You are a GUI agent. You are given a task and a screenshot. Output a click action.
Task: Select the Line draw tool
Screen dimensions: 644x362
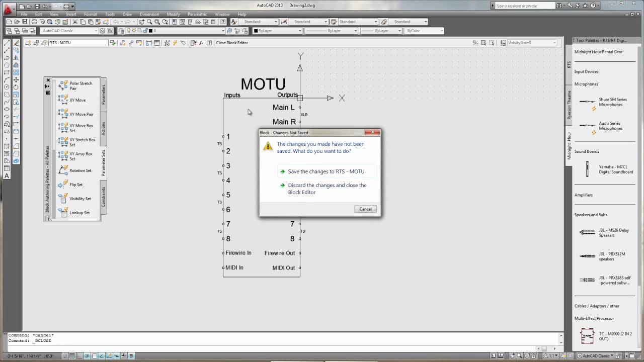[x=7, y=43]
